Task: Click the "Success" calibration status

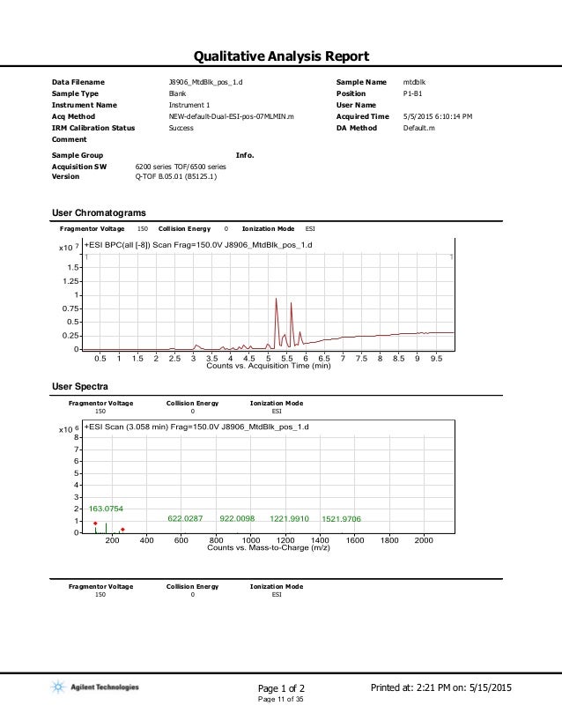Action: pos(181,128)
